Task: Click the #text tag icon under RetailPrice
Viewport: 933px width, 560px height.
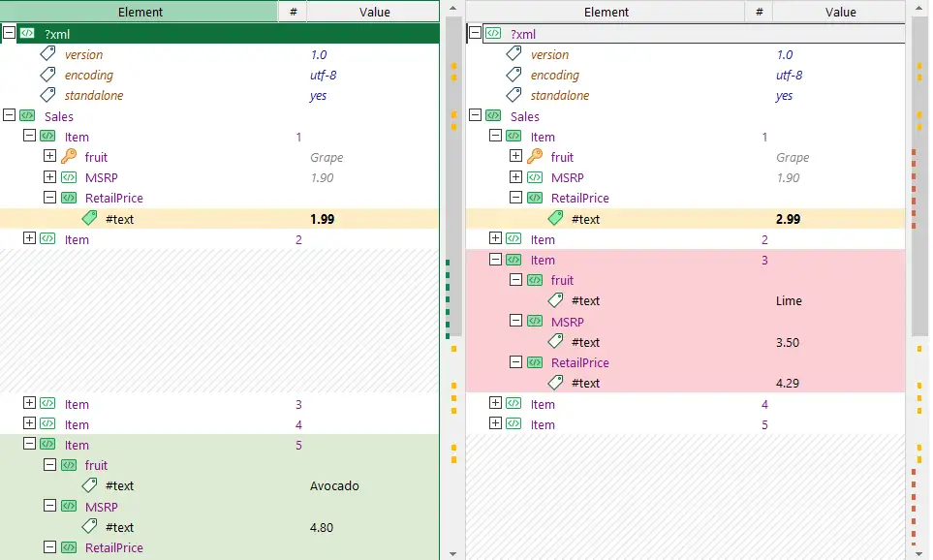Action: click(89, 218)
